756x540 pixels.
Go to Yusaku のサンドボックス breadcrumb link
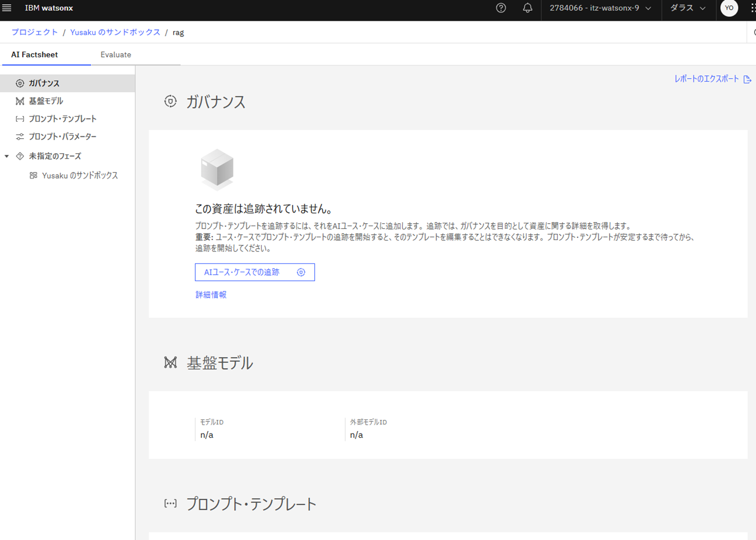click(115, 32)
